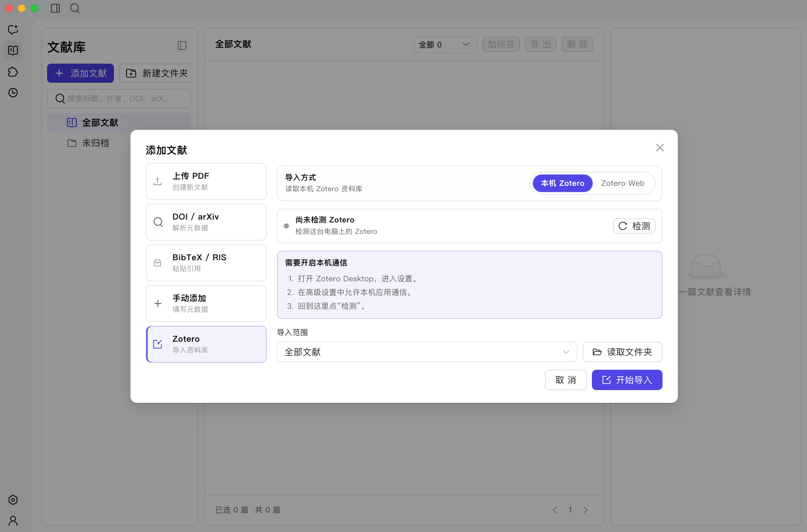This screenshot has height=532, width=807.
Task: Click the 删除 toolbar button
Action: click(x=577, y=45)
